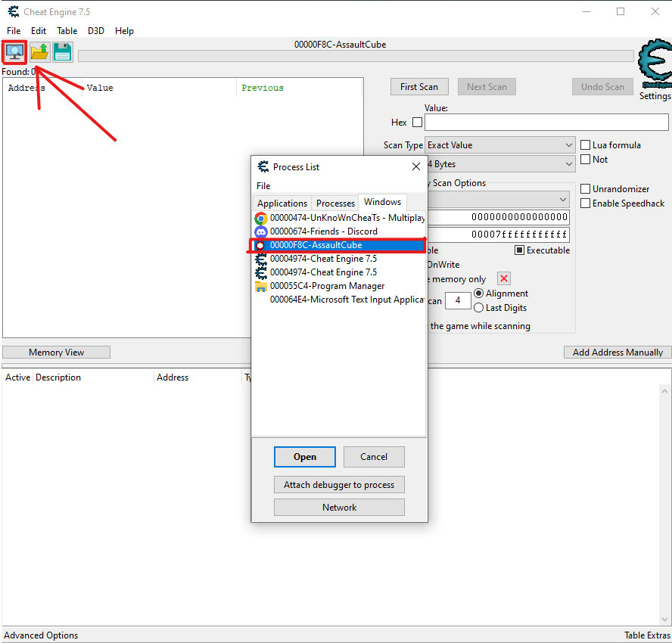This screenshot has width=672, height=643.
Task: Click the open folder load table icon
Action: 40,52
